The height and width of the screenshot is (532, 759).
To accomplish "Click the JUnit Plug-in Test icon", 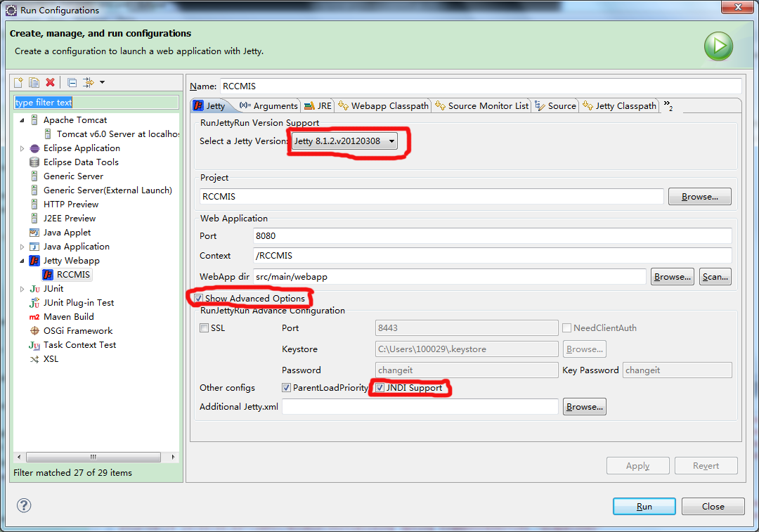I will coord(34,303).
